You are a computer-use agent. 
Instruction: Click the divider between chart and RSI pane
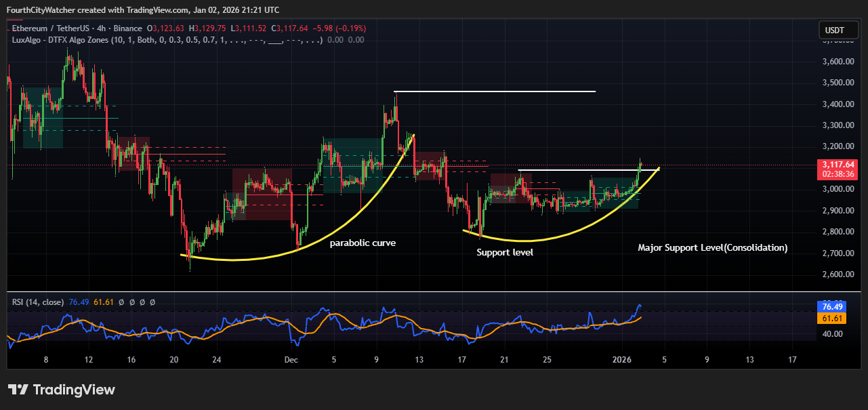click(434, 292)
